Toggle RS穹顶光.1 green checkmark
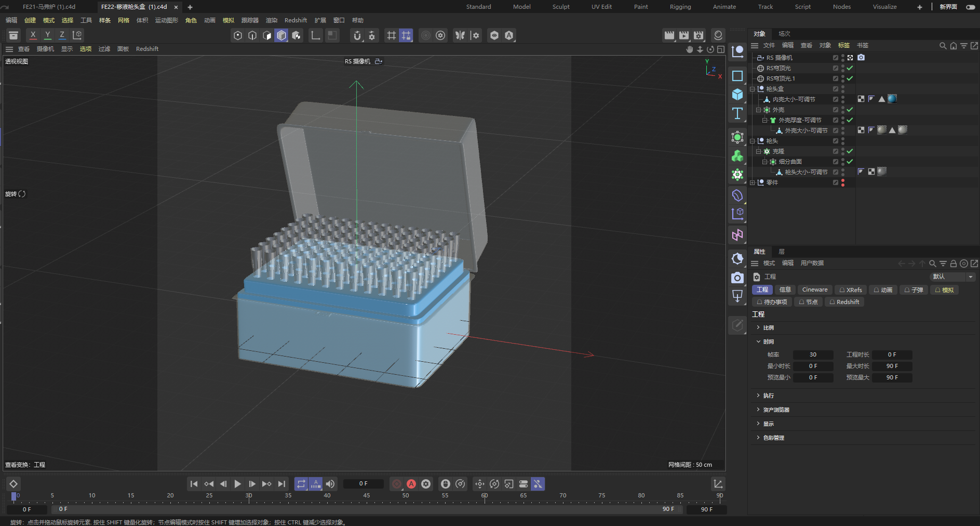The width and height of the screenshot is (980, 526). tap(850, 78)
